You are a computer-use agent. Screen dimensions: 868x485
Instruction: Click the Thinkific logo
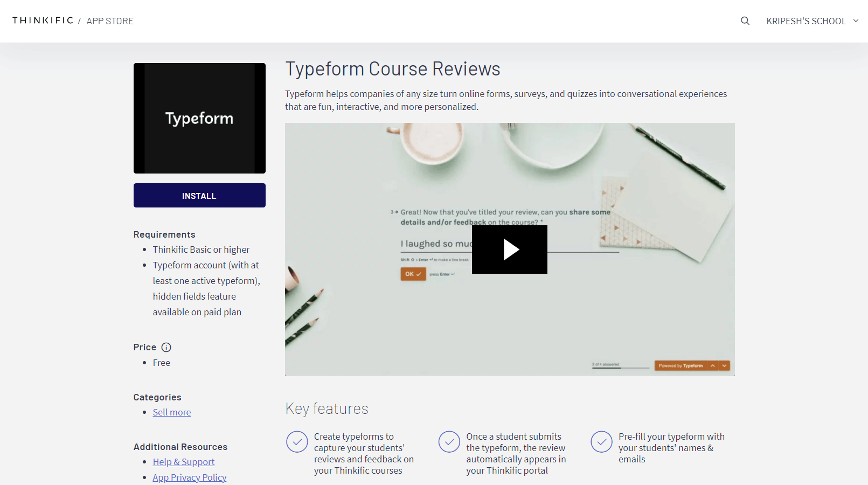(x=43, y=20)
